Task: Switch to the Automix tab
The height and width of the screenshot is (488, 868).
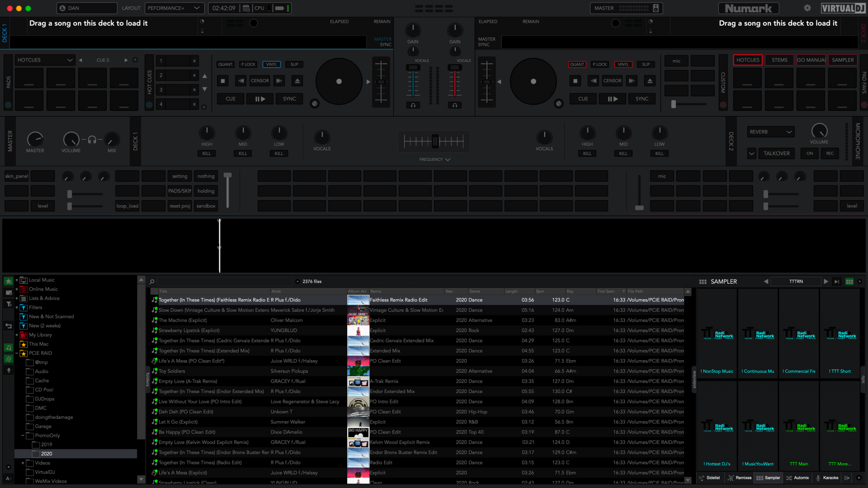Action: tap(797, 478)
